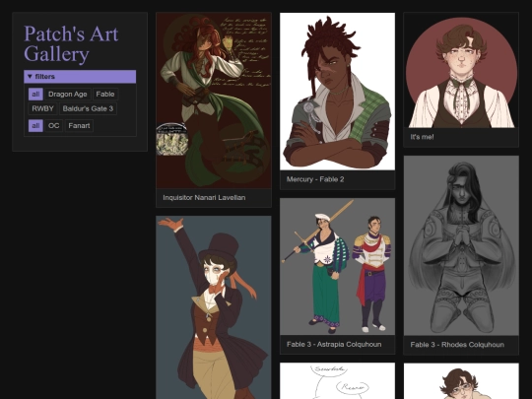The width and height of the screenshot is (532, 399).
Task: Open the top hat character artwork
Action: [214, 307]
